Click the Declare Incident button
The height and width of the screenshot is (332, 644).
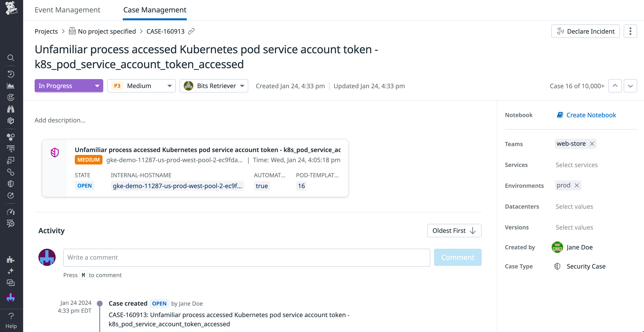click(585, 31)
